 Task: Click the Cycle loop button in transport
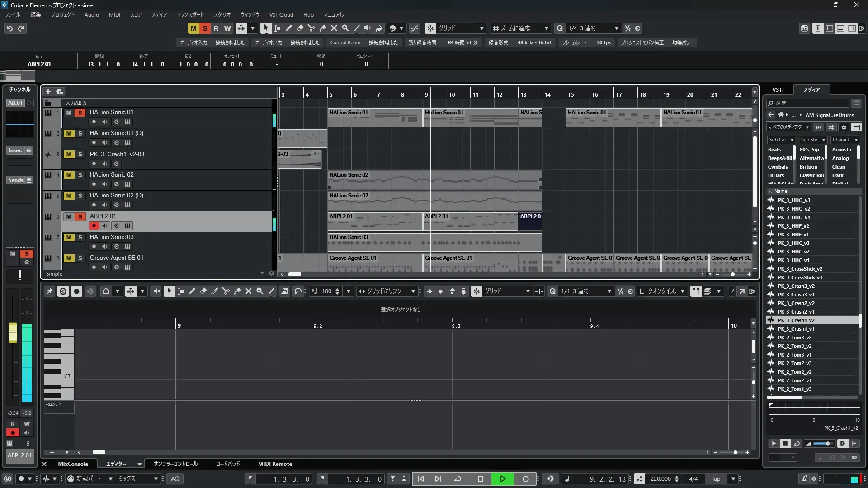(458, 479)
